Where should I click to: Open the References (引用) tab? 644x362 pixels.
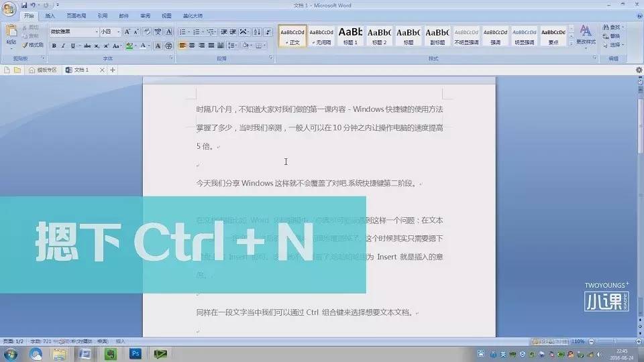pyautogui.click(x=102, y=16)
